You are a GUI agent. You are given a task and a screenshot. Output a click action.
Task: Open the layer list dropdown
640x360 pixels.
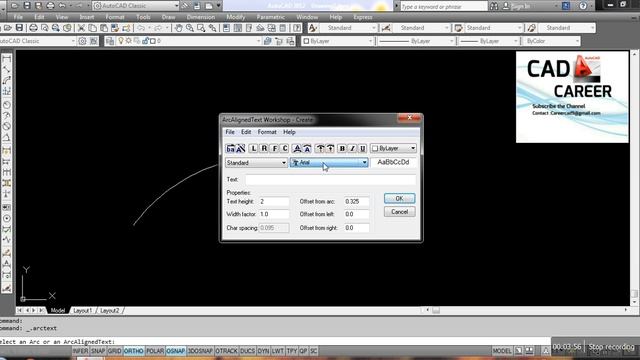[x=189, y=41]
